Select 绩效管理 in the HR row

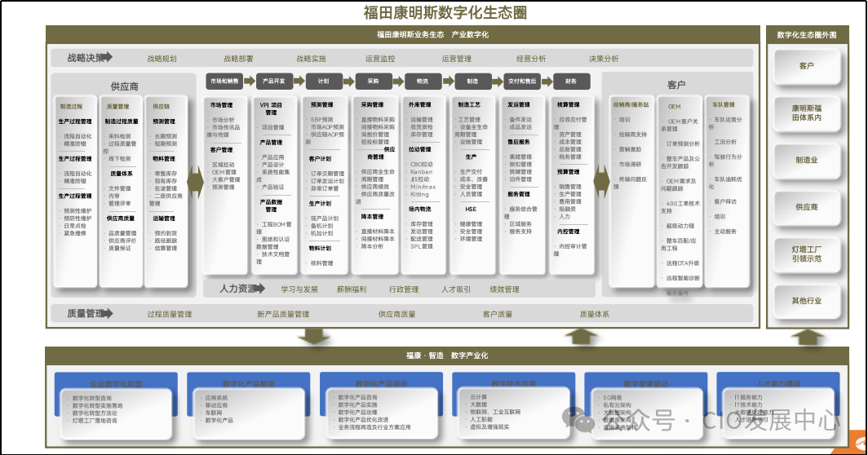(x=505, y=289)
